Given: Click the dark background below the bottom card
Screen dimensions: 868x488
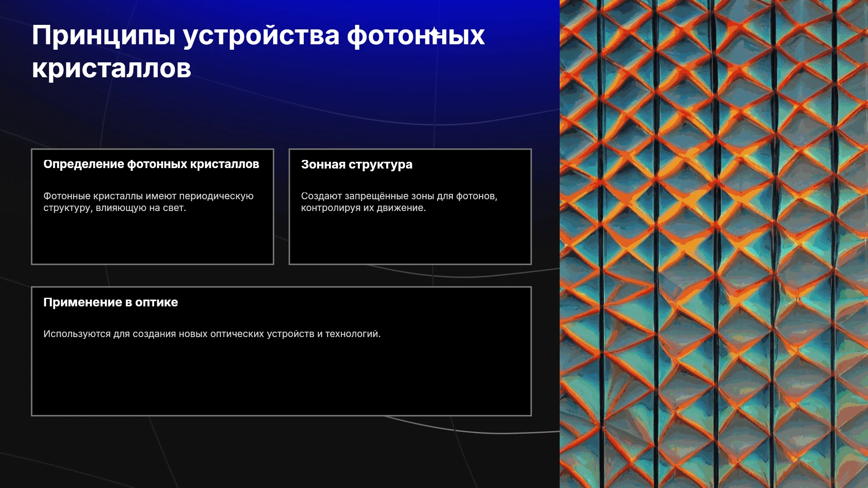Looking at the screenshot, I should [x=280, y=452].
